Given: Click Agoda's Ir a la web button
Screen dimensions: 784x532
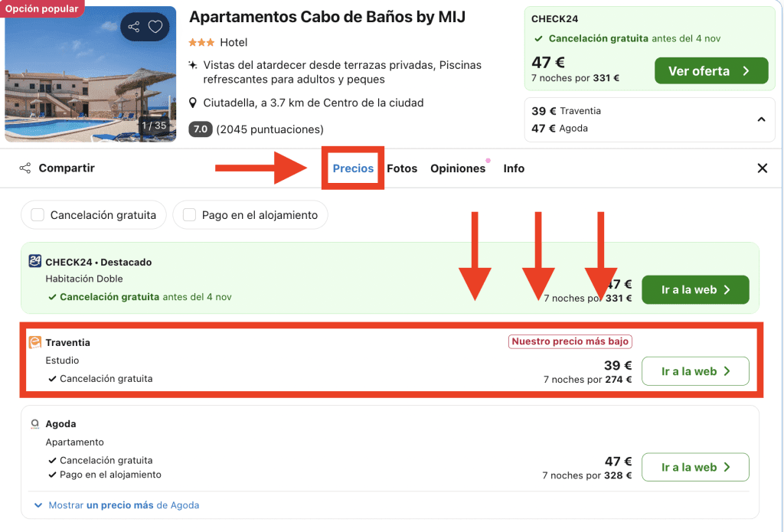Looking at the screenshot, I should pos(694,468).
